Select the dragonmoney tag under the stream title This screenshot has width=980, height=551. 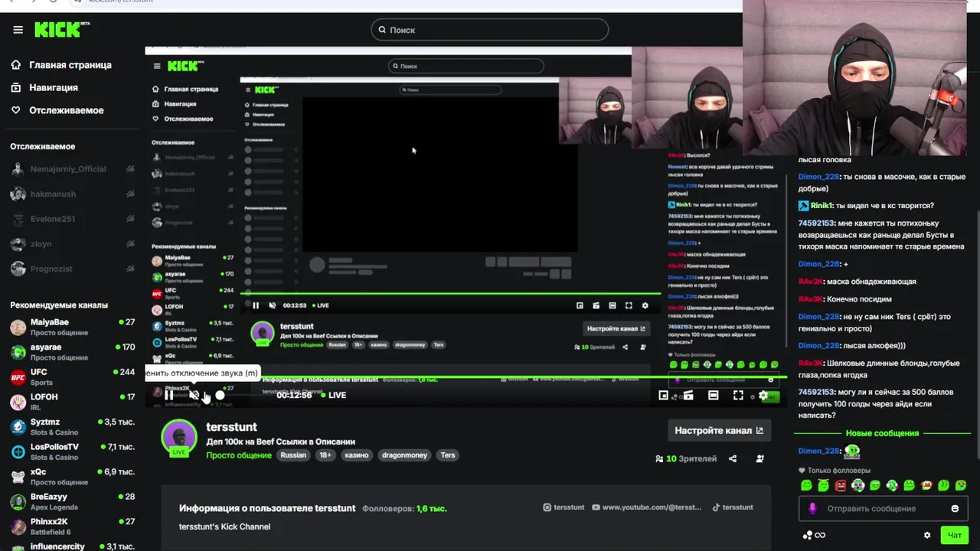pyautogui.click(x=404, y=455)
